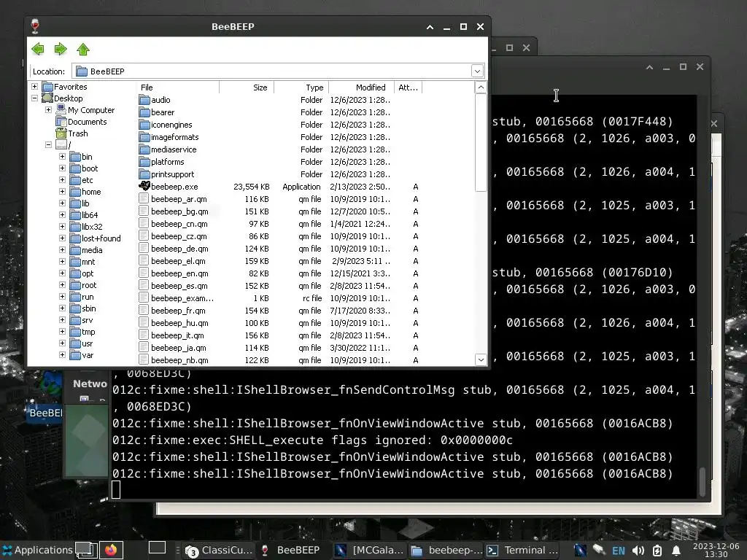Select file beebeep_cn.qm
Viewport: 747px width, 560px height.
click(179, 224)
